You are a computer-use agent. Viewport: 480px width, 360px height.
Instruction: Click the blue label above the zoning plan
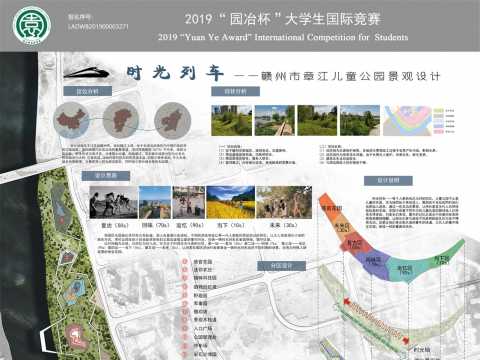[281, 266]
